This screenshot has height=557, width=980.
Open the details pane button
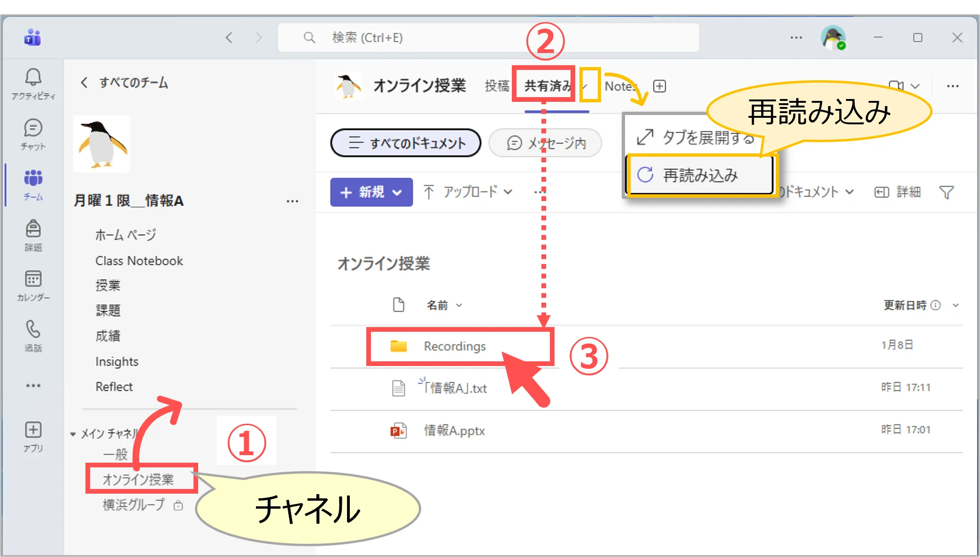pos(897,192)
